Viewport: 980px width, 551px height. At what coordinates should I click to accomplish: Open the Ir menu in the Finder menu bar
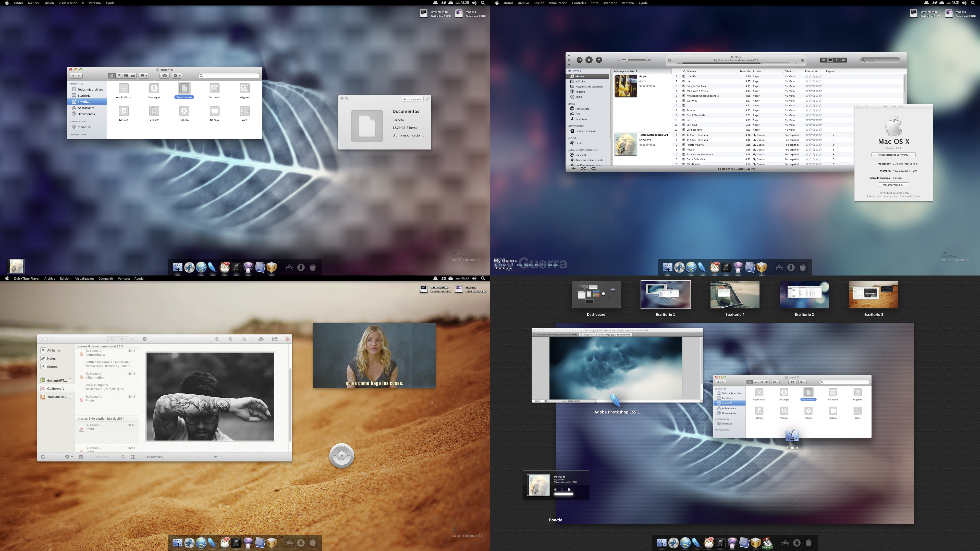click(83, 3)
